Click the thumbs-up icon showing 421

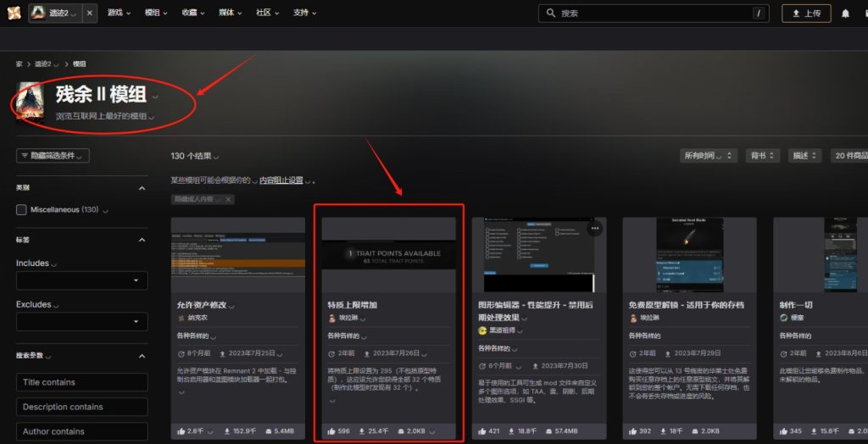[482, 430]
